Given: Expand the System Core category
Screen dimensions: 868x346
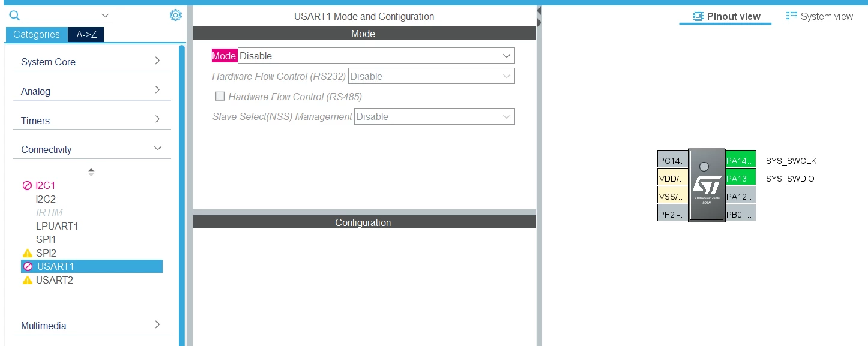Looking at the screenshot, I should [92, 62].
